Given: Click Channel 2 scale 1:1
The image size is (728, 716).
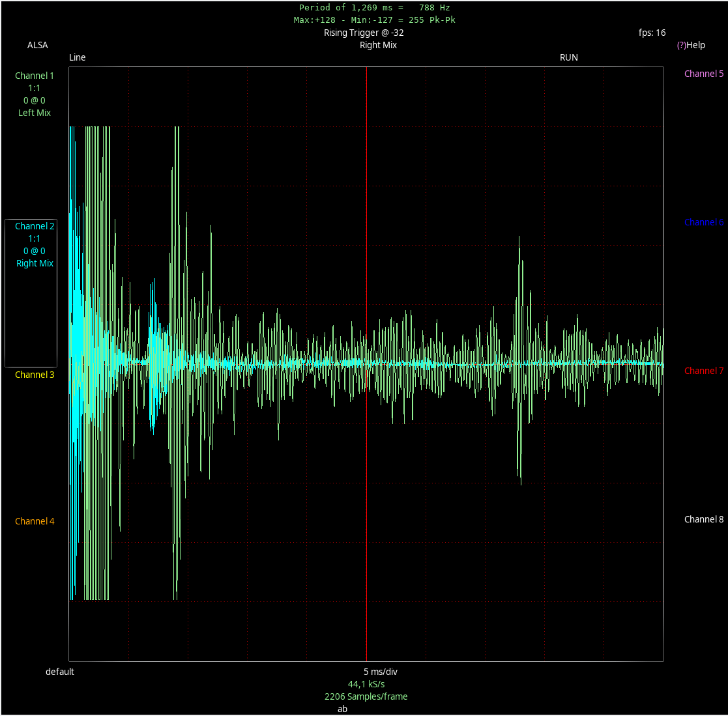Looking at the screenshot, I should (35, 238).
